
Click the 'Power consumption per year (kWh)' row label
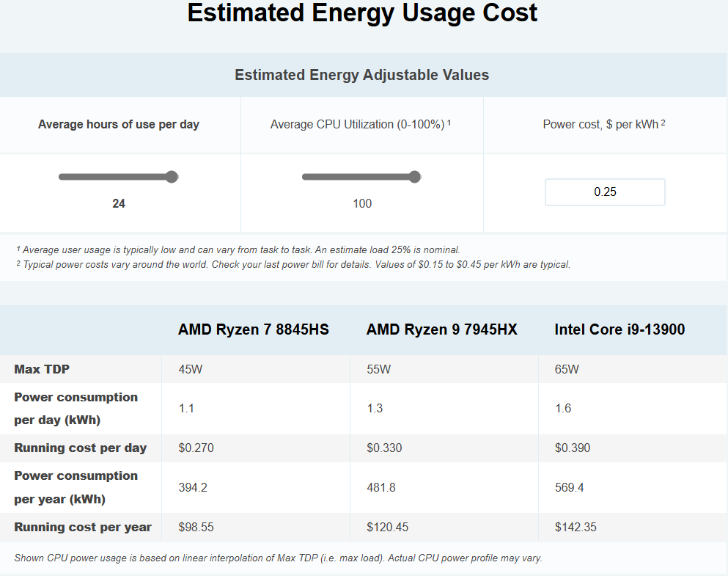76,487
